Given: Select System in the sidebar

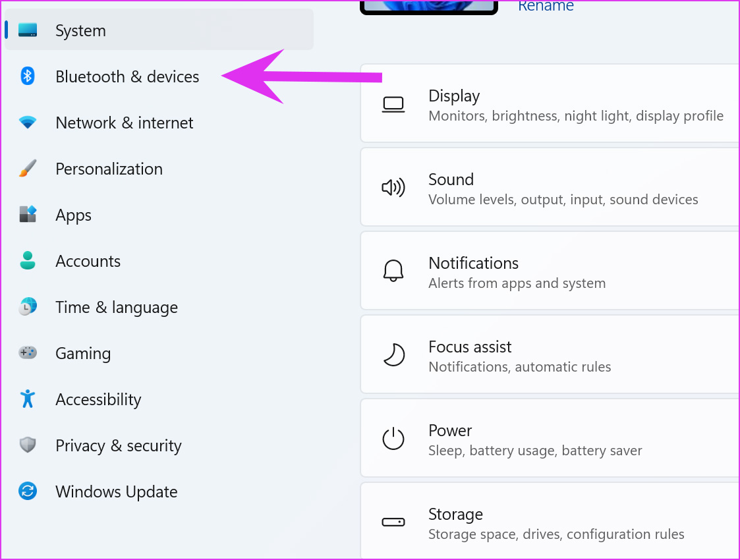Looking at the screenshot, I should coord(80,30).
